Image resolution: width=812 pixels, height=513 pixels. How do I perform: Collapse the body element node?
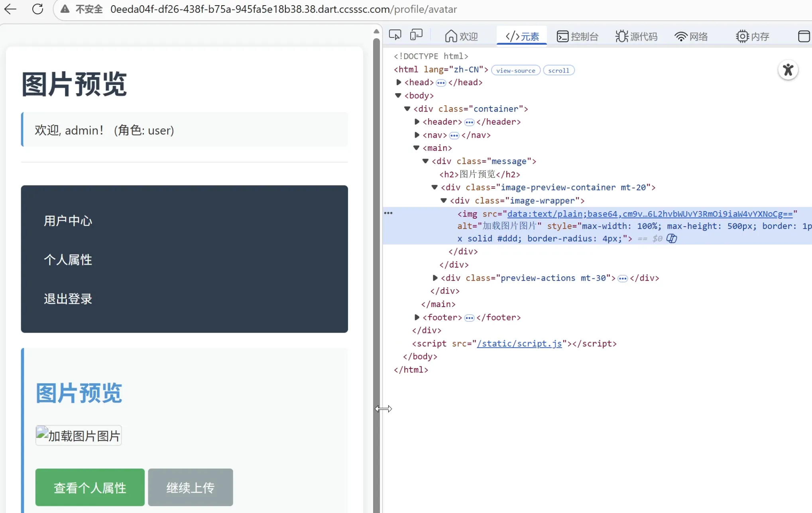coord(398,96)
